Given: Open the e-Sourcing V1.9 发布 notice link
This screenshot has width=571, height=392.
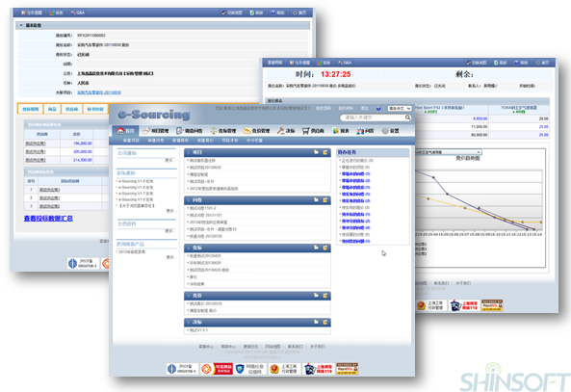Looking at the screenshot, I should [136, 181].
